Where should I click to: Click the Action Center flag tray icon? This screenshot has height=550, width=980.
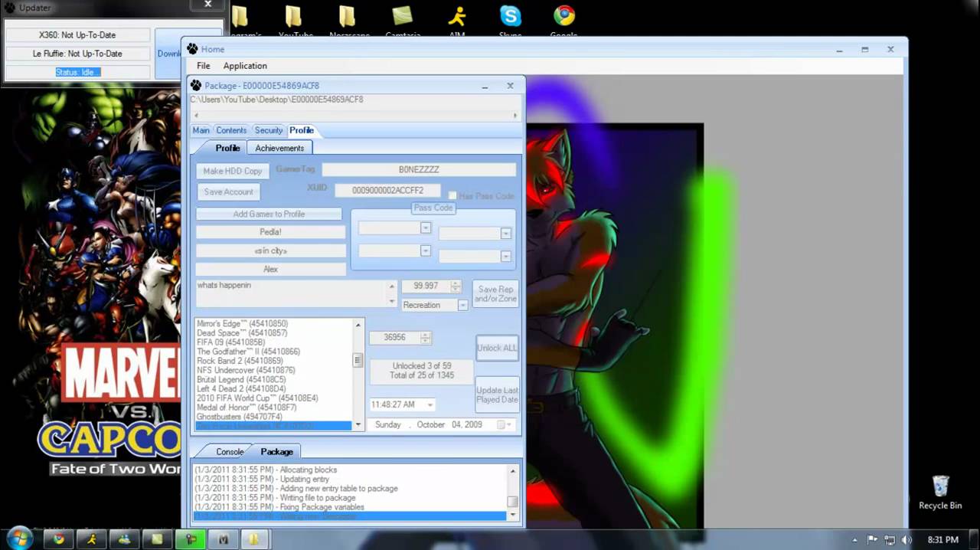point(872,540)
